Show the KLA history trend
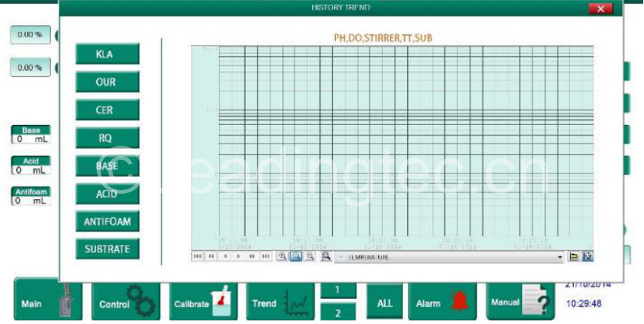Viewport: 644px width, 324px height. pyautogui.click(x=107, y=54)
